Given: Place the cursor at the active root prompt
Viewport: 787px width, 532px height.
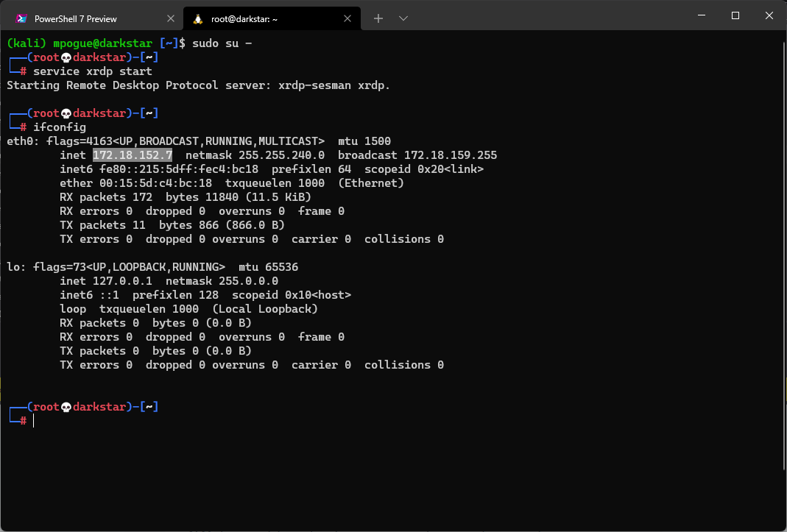Looking at the screenshot, I should (x=32, y=420).
